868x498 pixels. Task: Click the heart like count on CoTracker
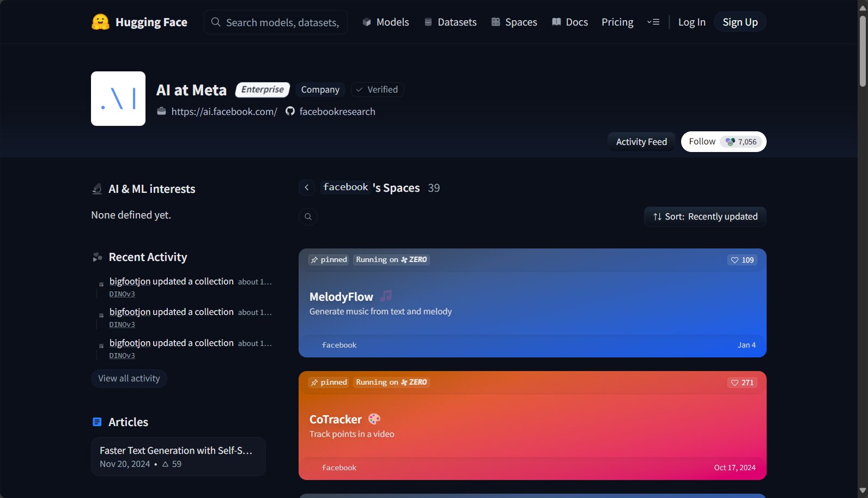(x=742, y=382)
